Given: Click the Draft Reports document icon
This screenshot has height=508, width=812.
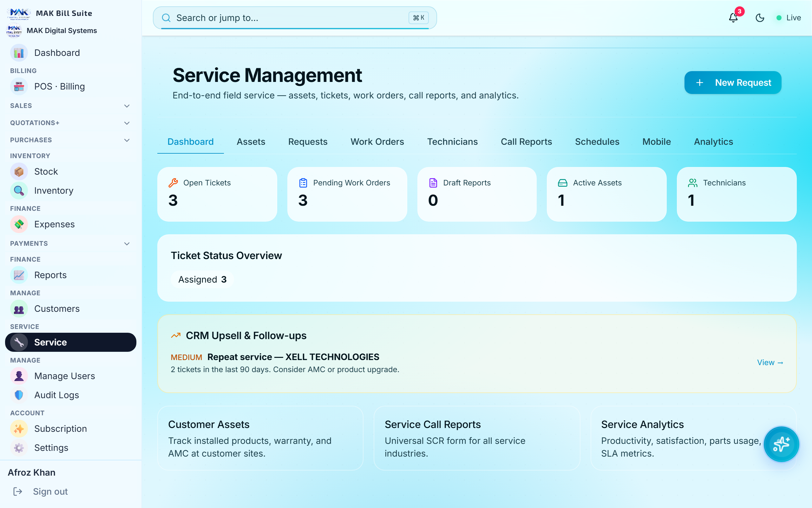Looking at the screenshot, I should click(433, 183).
